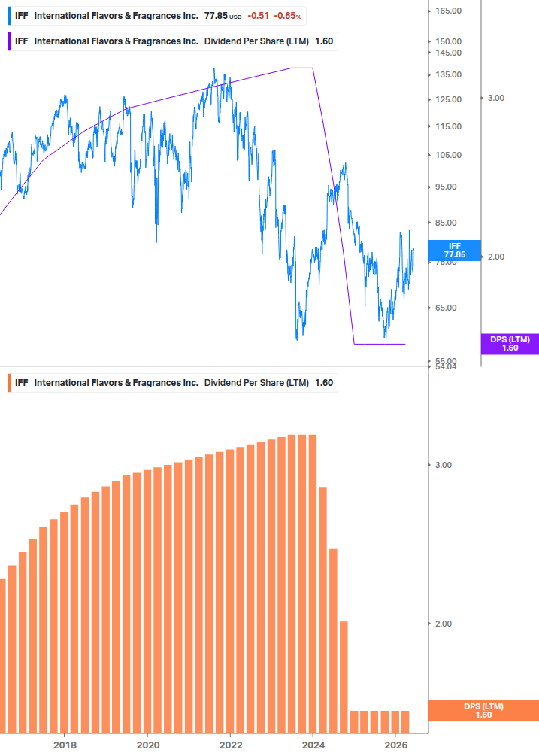This screenshot has height=756, width=539.
Task: Click the 95.00 price axis label
Action: coord(446,187)
